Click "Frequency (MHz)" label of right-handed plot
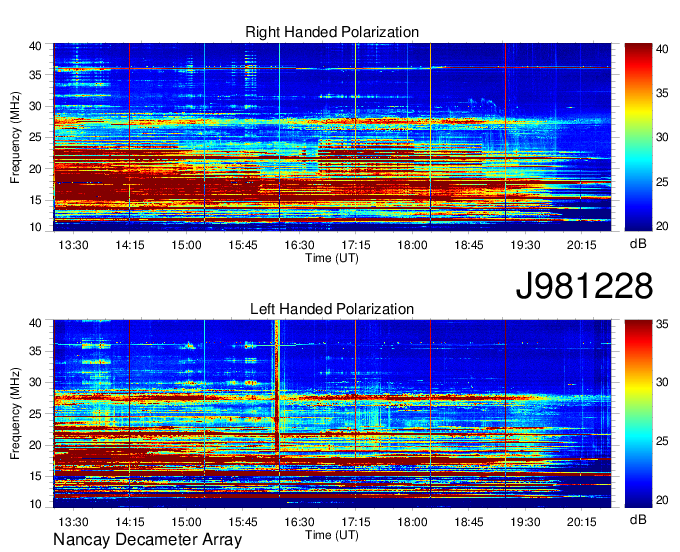 click(15, 137)
